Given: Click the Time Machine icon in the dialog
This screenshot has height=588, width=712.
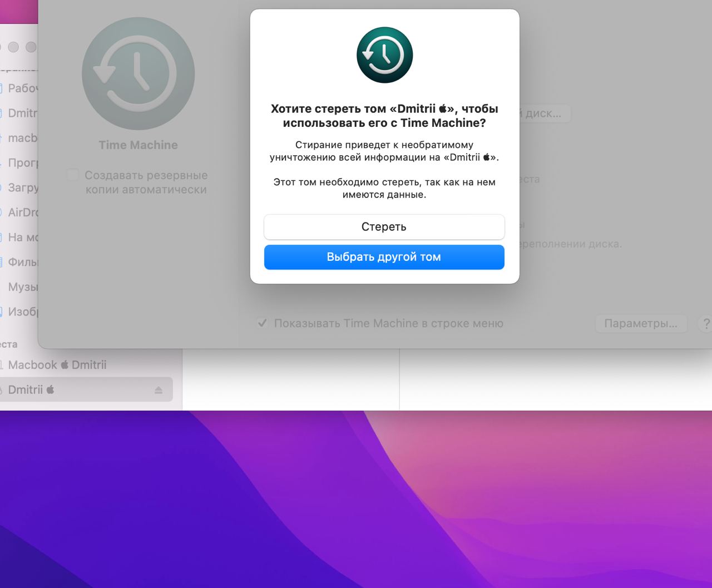Looking at the screenshot, I should [384, 55].
